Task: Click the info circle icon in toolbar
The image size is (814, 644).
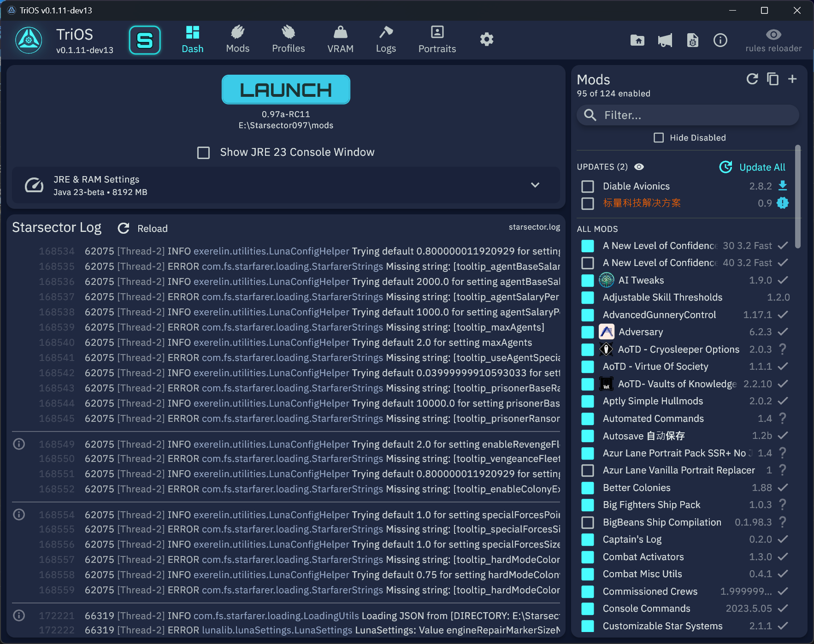Action: click(x=720, y=40)
